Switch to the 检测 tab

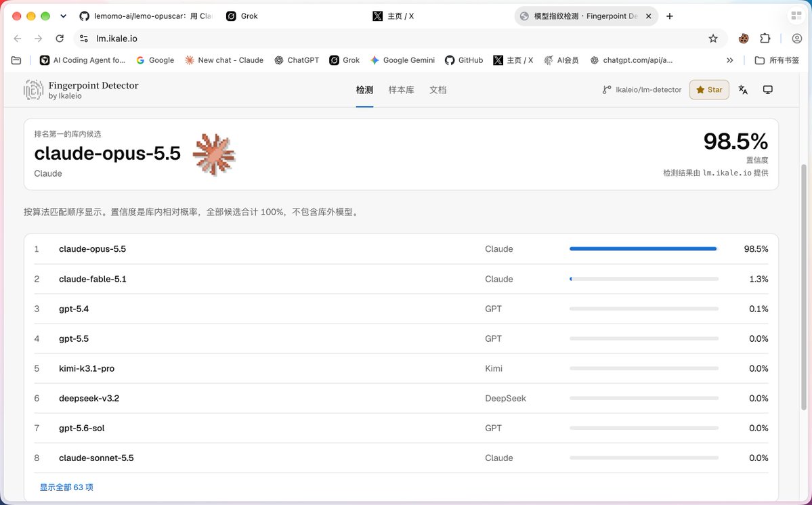click(x=364, y=90)
